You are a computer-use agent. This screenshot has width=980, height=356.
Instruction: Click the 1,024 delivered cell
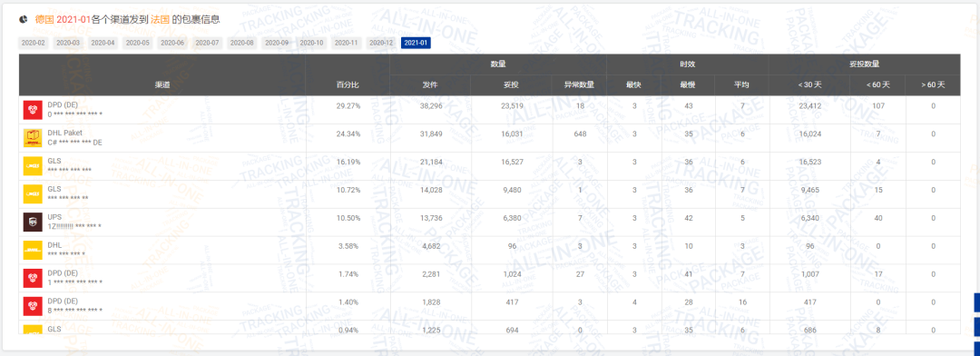click(x=512, y=274)
